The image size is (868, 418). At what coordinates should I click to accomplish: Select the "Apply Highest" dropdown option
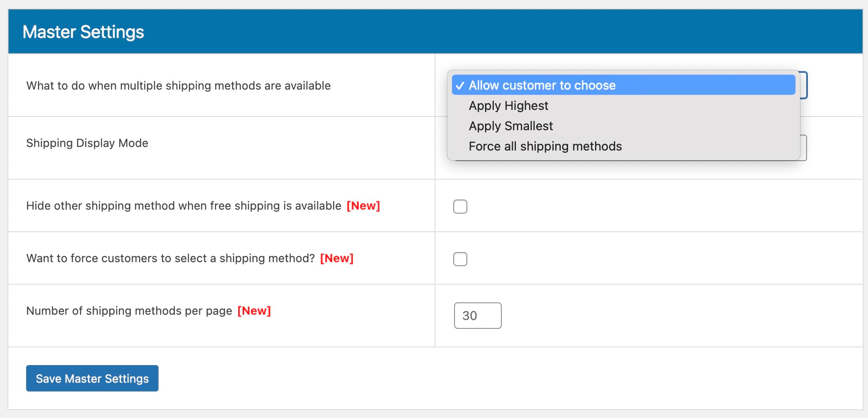508,105
